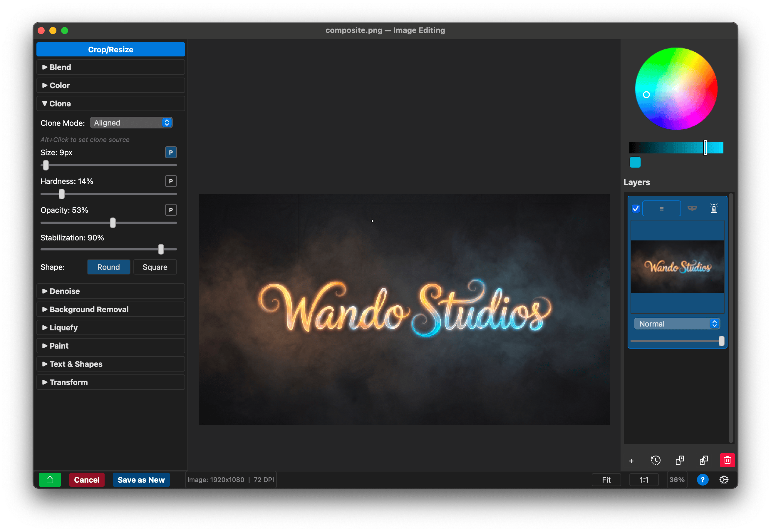771x532 pixels.
Task: Click the Size slider handle
Action: (46, 165)
